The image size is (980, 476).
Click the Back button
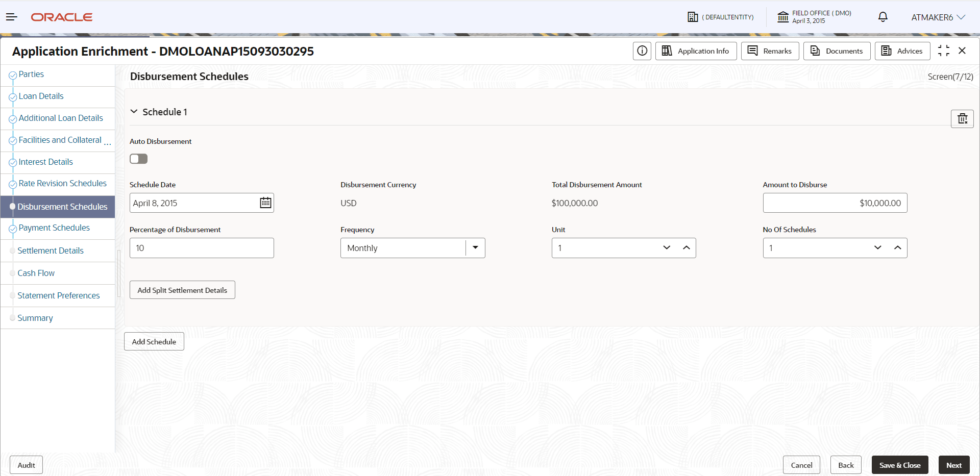click(x=846, y=465)
